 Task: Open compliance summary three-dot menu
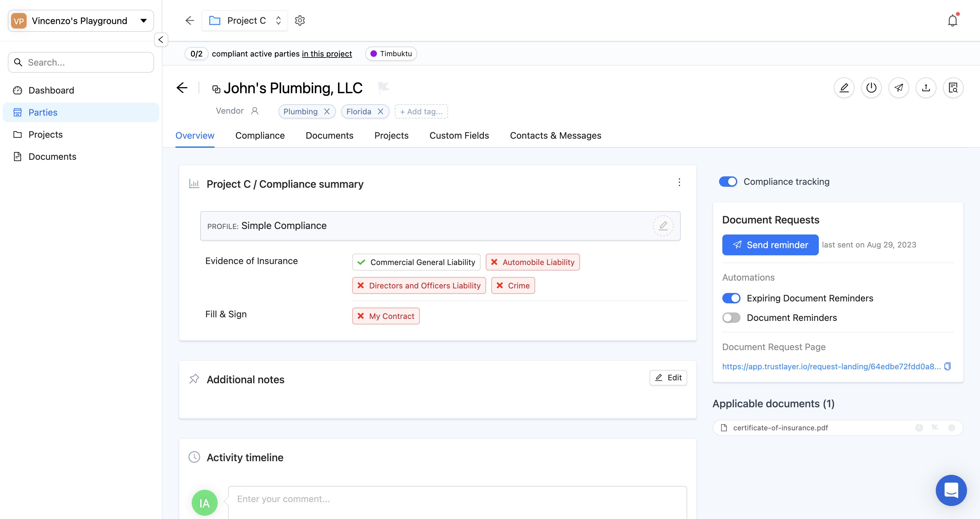click(679, 183)
